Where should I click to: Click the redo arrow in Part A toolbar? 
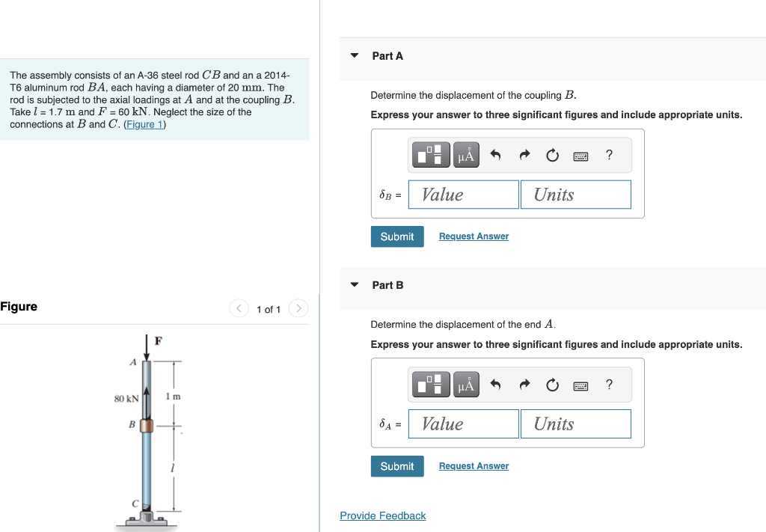pos(524,154)
